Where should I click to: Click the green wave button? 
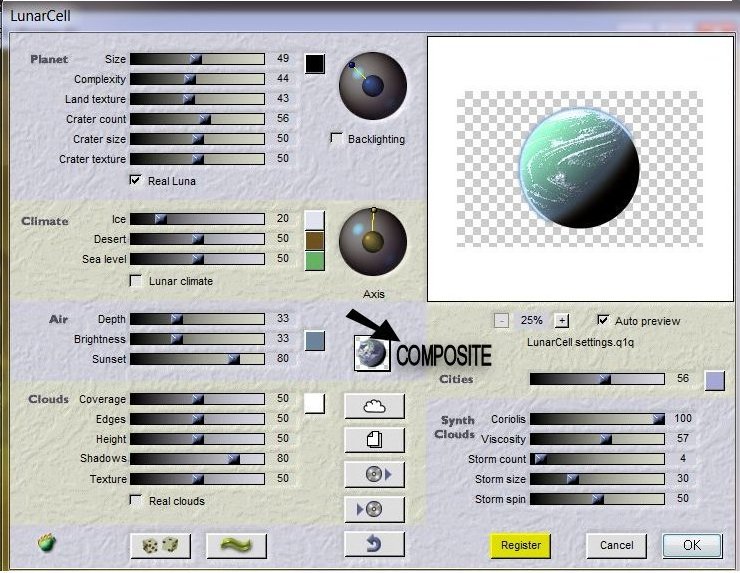point(236,546)
